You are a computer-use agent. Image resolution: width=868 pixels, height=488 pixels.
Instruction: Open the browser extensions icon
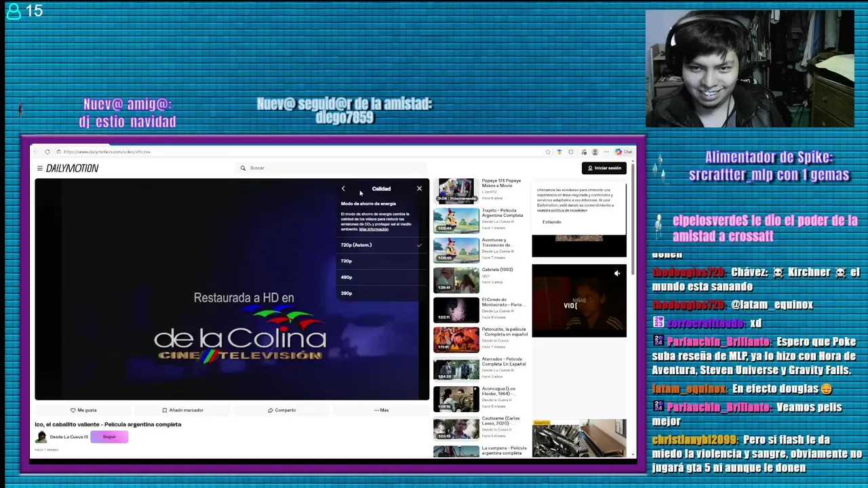(571, 152)
